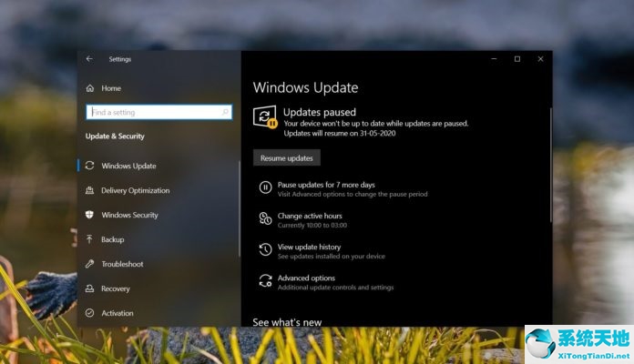Minimize the Settings window
The image size is (634, 364).
tap(494, 59)
